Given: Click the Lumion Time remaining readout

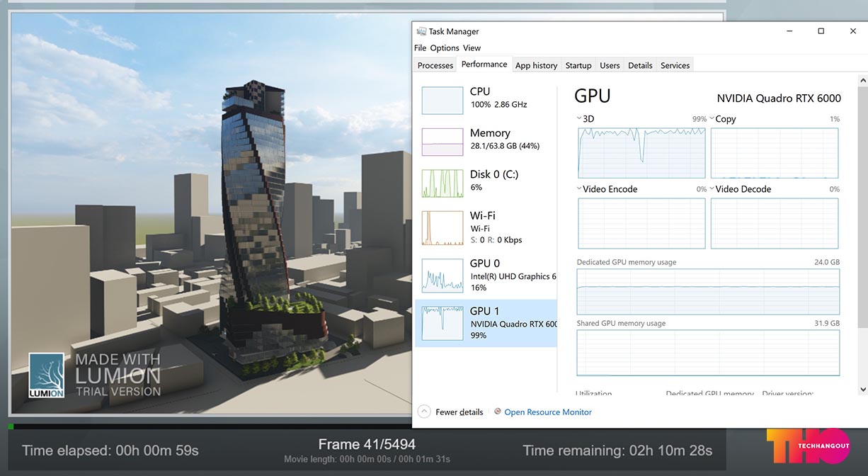Looking at the screenshot, I should (617, 450).
